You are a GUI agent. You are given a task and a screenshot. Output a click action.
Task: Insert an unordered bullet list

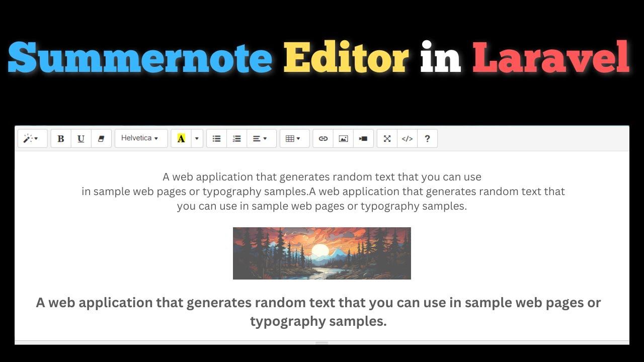pos(217,139)
